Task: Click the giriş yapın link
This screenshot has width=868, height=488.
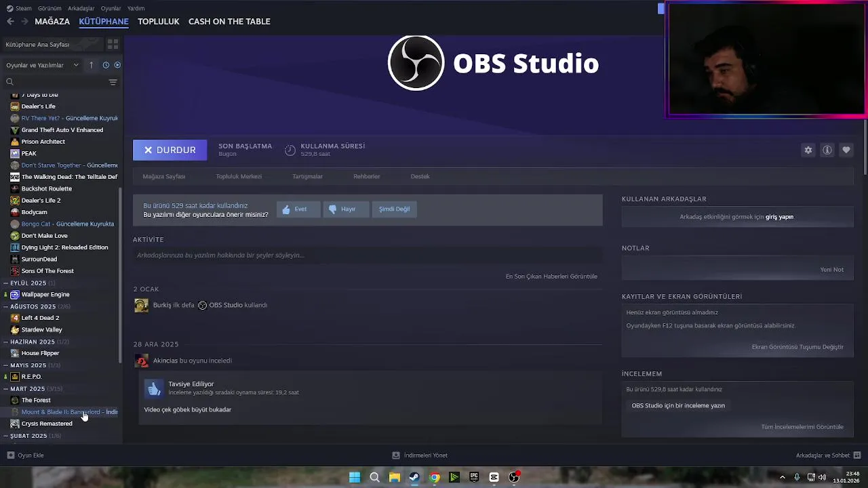Action: tap(779, 217)
